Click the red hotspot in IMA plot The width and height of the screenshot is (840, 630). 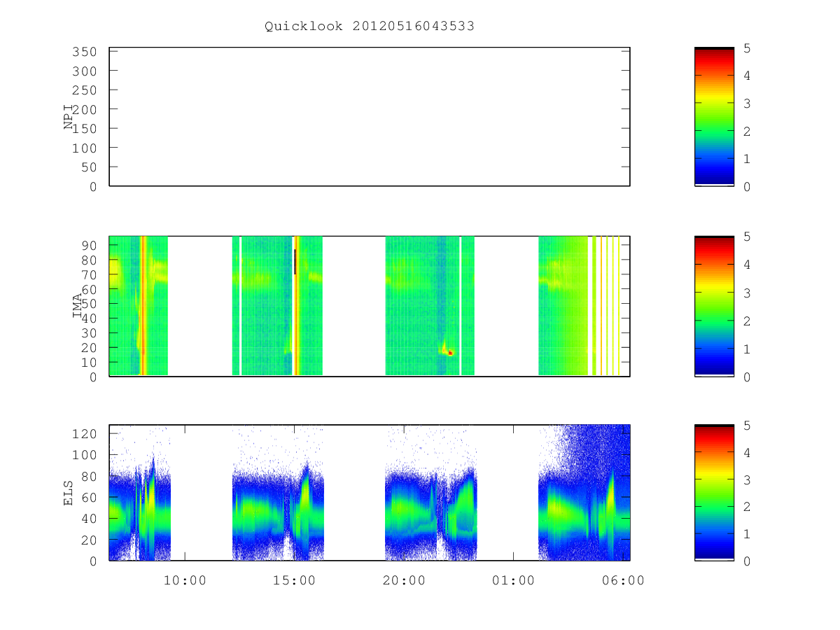(450, 353)
